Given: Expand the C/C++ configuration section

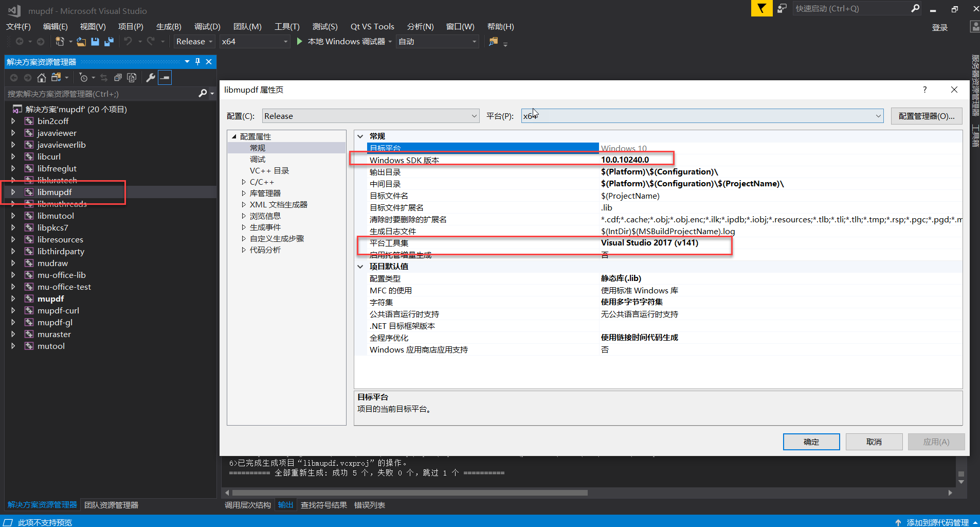Looking at the screenshot, I should 244,182.
